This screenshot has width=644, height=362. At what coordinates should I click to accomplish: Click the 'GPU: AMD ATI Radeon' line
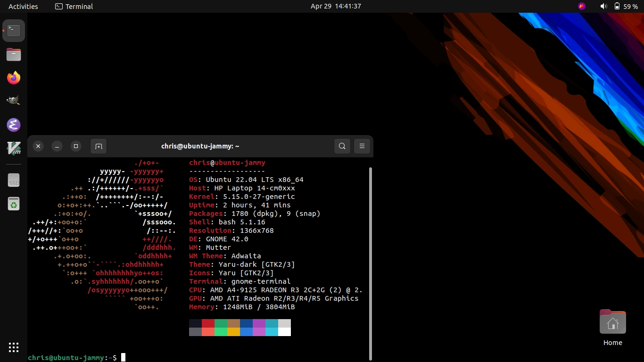click(x=274, y=298)
